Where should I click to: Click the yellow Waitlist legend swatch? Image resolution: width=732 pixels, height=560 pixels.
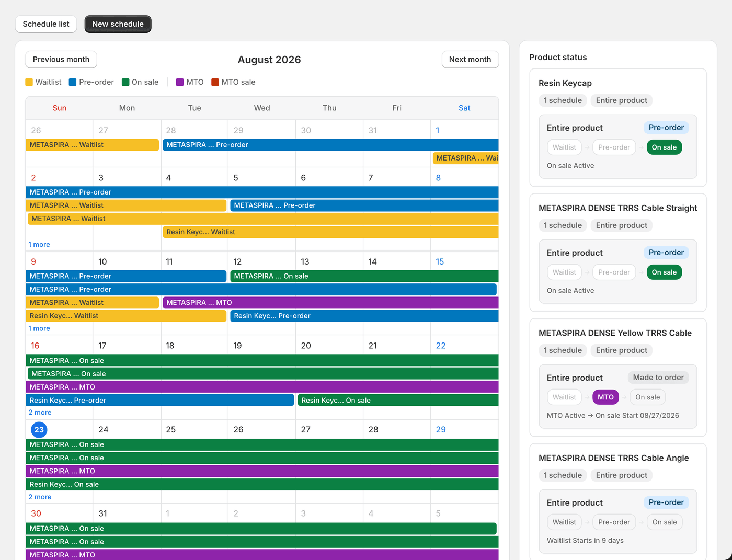click(29, 82)
